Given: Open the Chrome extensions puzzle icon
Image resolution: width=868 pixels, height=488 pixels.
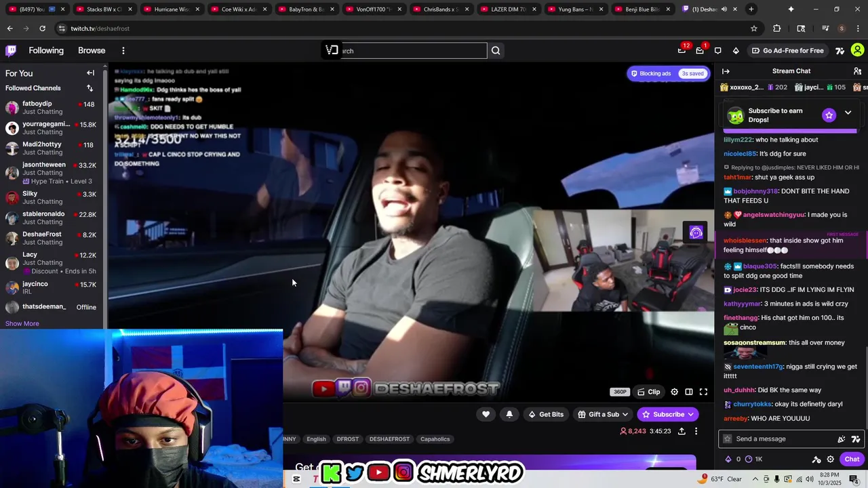Looking at the screenshot, I should [x=777, y=28].
